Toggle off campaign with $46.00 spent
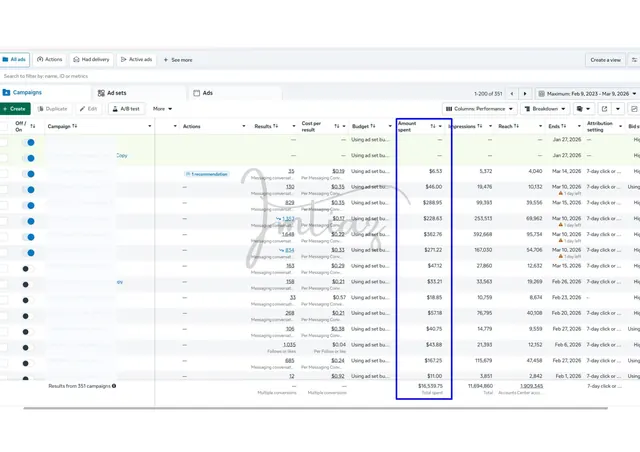This screenshot has width=640, height=452. click(28, 190)
